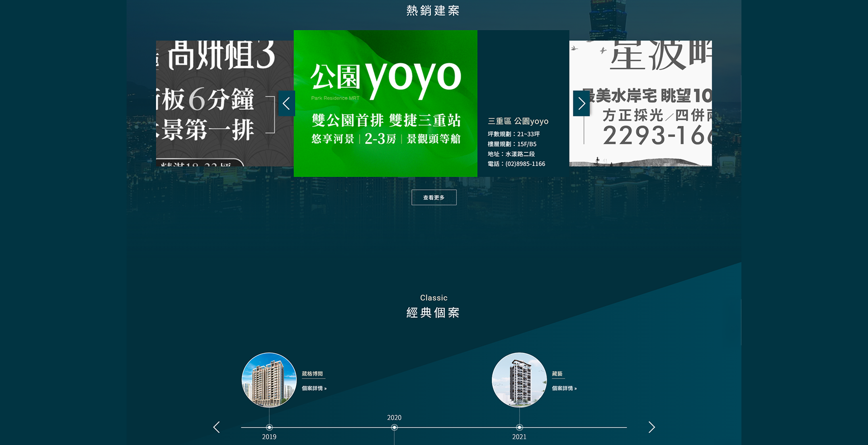Advance the classic timeline with right chevron
Screen dimensions: 868x445
[x=651, y=427]
